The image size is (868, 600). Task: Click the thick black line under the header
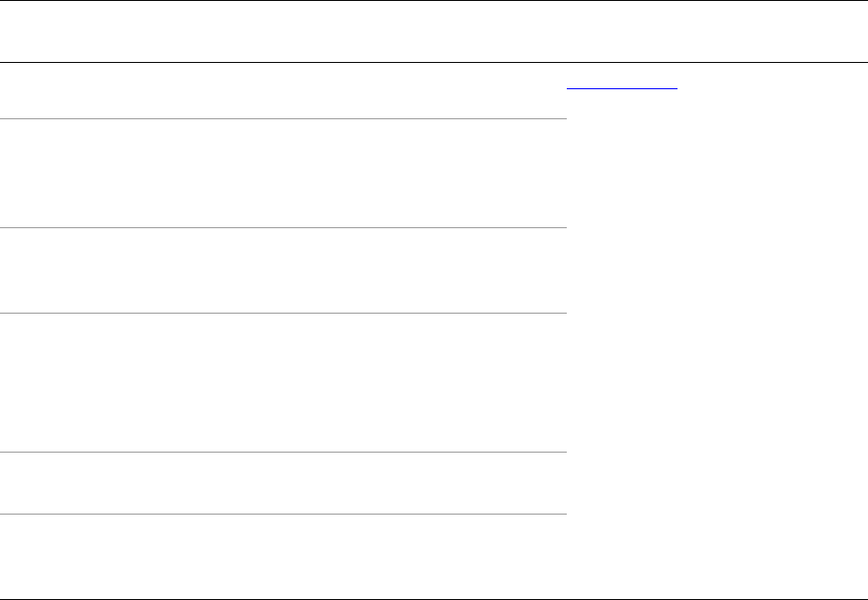434,63
